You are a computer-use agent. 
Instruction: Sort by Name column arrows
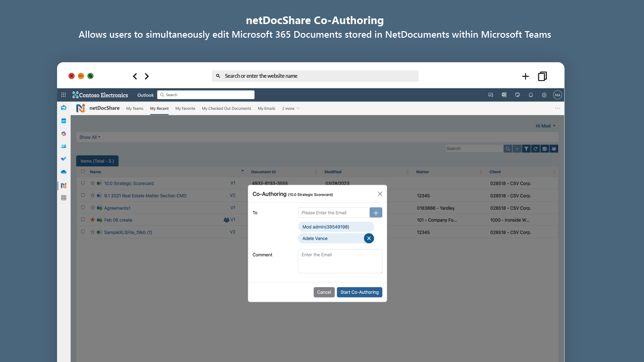pos(243,172)
